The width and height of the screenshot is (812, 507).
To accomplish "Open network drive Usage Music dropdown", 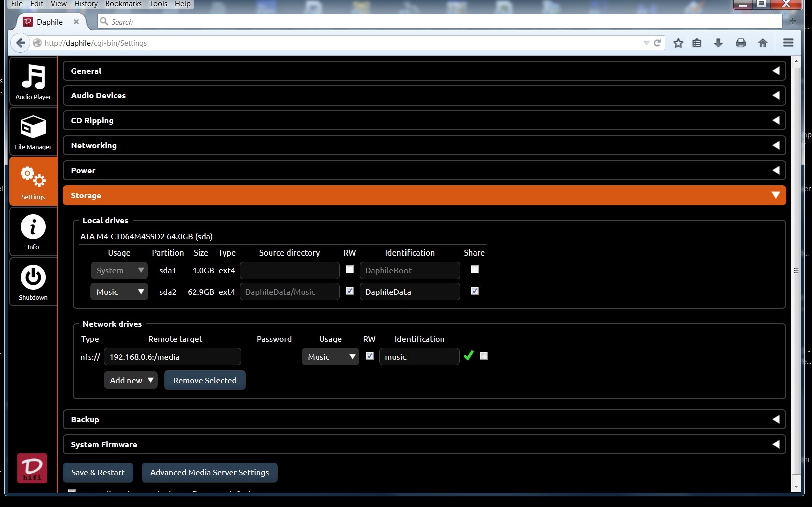I will (330, 357).
